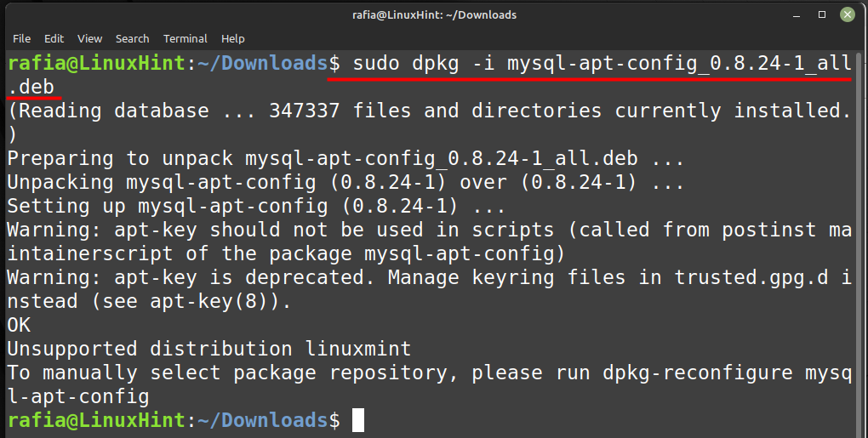Click the 'Unsupported distribution linuxmint' line
The image size is (868, 438).
pyautogui.click(x=209, y=349)
